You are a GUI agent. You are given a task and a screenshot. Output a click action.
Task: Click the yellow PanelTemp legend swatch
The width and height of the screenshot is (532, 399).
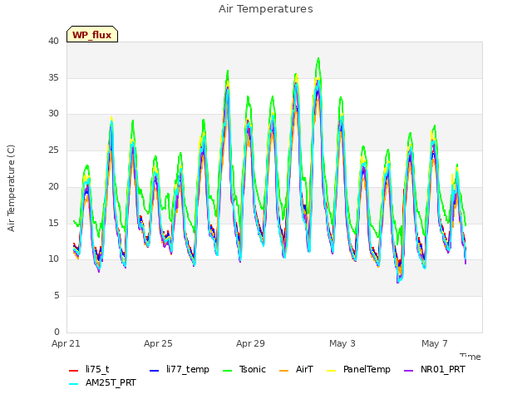click(331, 371)
